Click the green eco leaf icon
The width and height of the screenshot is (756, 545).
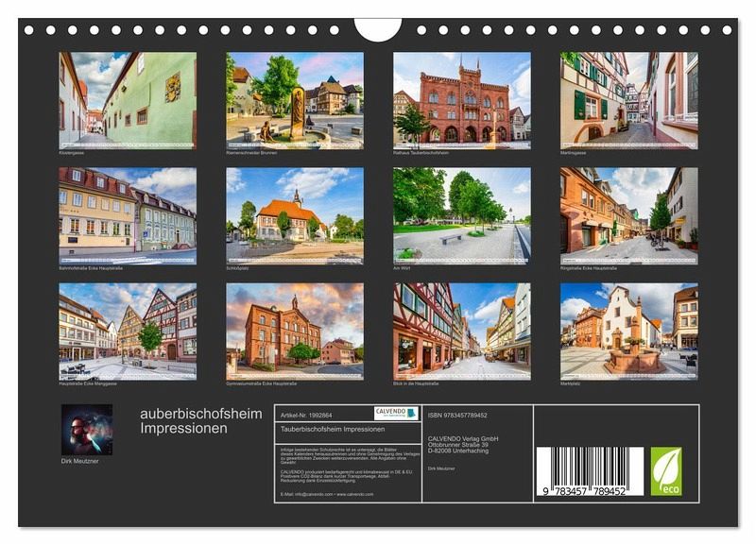(x=665, y=471)
